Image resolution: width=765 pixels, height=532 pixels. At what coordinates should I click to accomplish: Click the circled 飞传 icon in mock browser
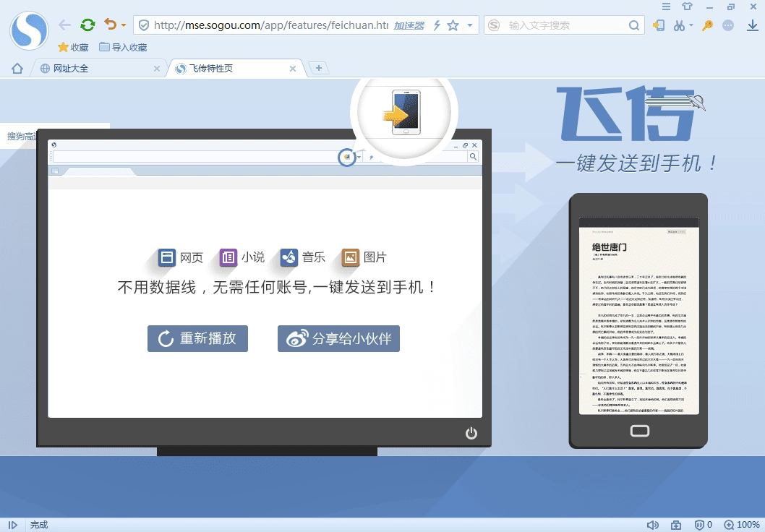347,157
